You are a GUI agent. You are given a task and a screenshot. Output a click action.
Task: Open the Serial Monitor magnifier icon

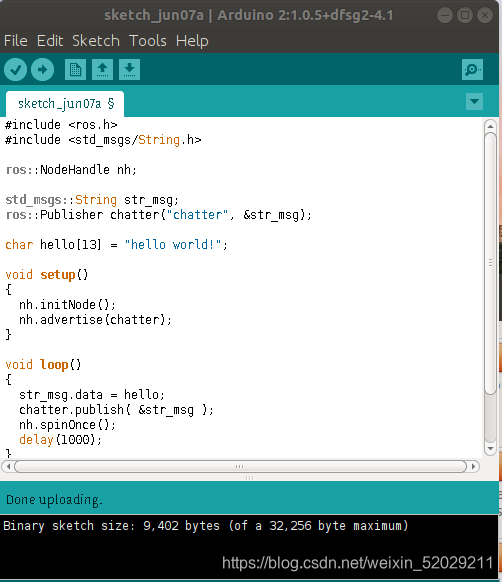click(472, 69)
